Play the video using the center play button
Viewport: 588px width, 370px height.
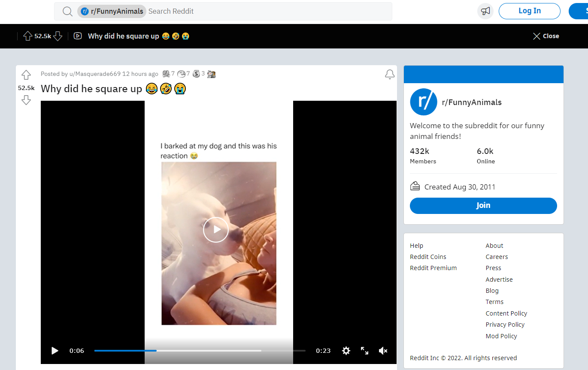click(216, 230)
